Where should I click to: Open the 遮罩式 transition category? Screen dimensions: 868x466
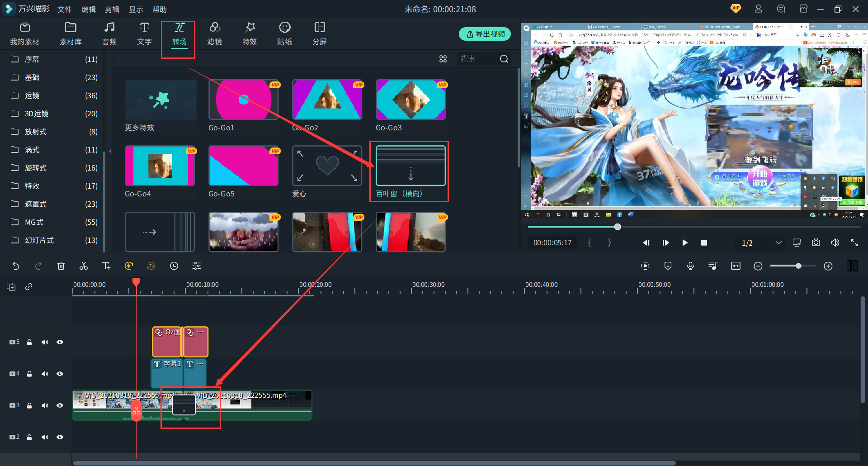[x=35, y=204]
